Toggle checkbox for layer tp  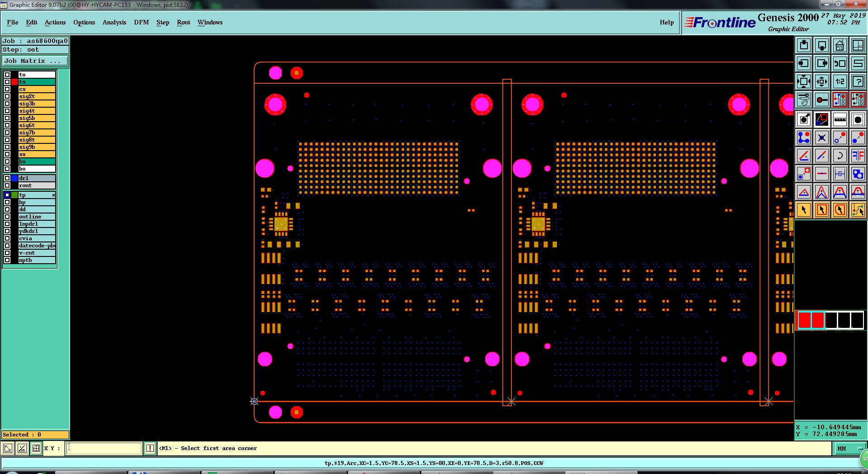7,195
